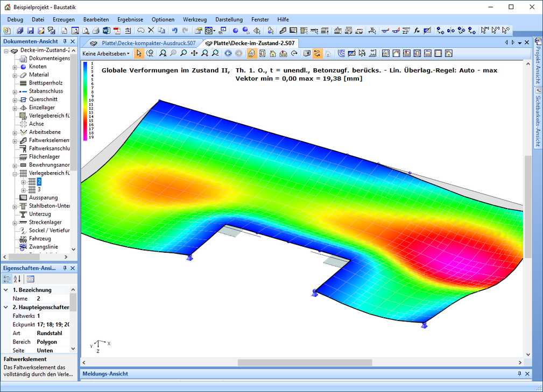Screen dimensions: 543x392
Task: Toggle categorized view in properties panel
Action: [7, 279]
